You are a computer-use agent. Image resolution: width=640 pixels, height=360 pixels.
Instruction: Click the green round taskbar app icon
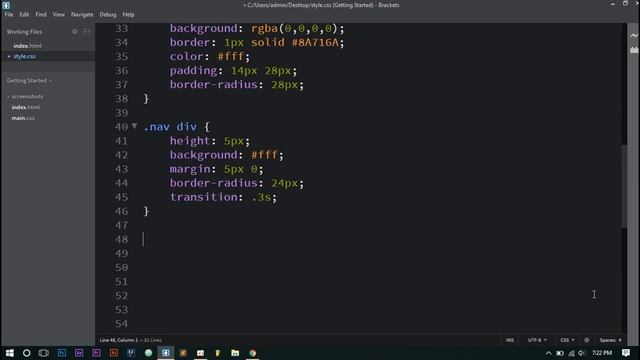click(x=148, y=353)
